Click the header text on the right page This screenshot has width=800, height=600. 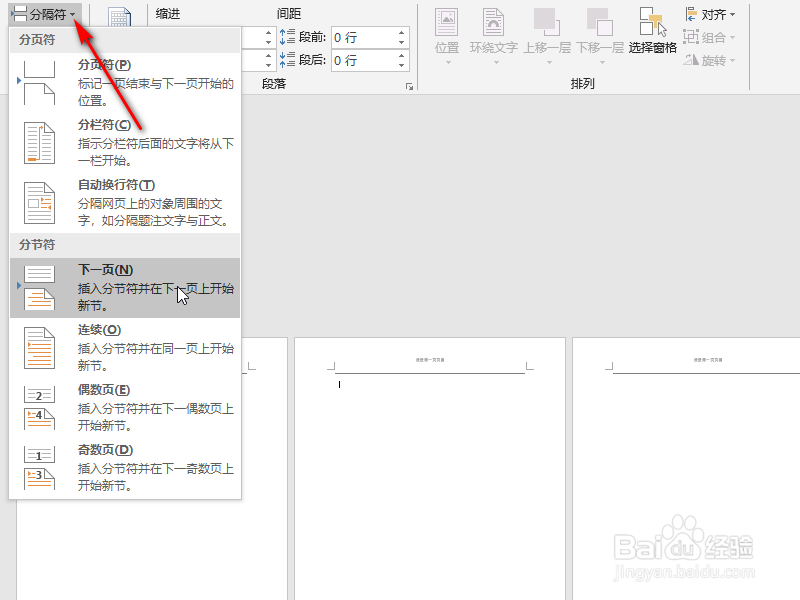[708, 360]
